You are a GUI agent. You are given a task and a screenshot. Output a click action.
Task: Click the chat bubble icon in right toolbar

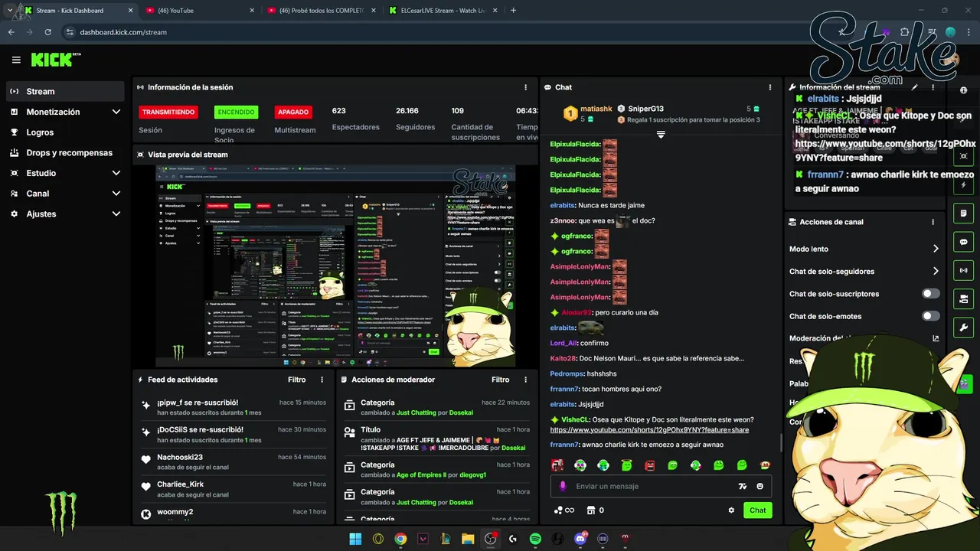(x=964, y=242)
